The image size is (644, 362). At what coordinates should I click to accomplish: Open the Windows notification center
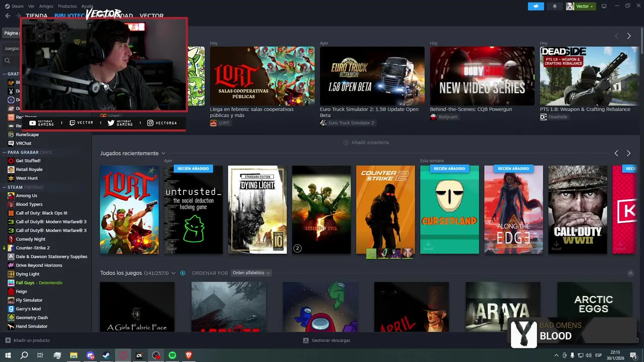point(633,355)
